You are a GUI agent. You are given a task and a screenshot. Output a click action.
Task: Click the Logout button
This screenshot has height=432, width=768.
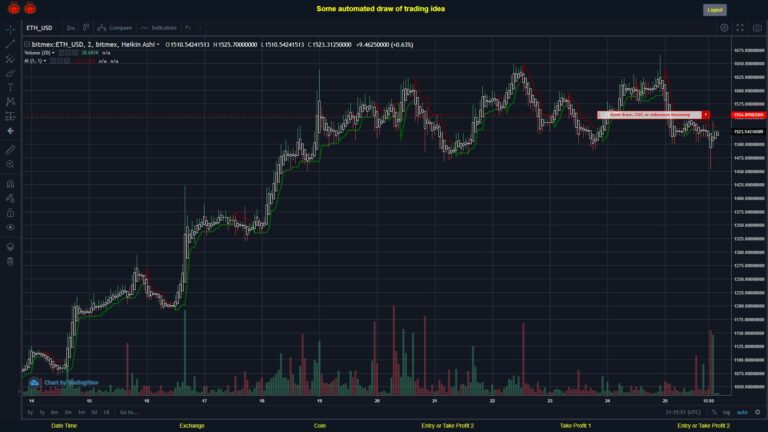(715, 10)
